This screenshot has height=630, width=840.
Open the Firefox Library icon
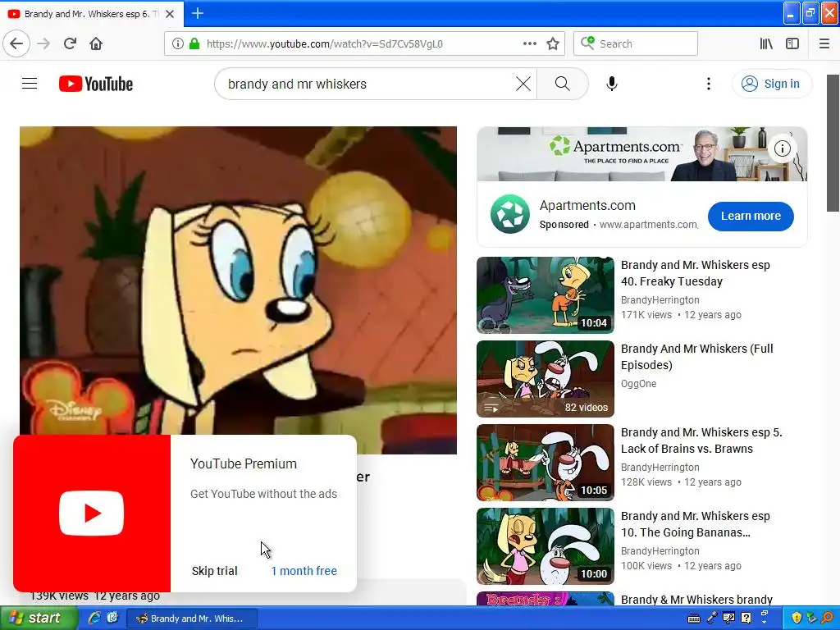pos(766,43)
